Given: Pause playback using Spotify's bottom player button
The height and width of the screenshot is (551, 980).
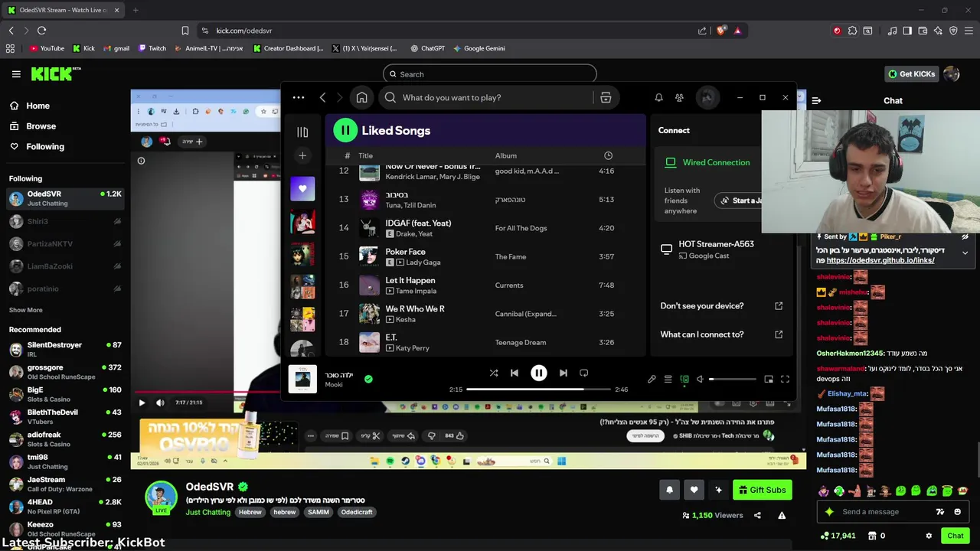Looking at the screenshot, I should coord(538,373).
